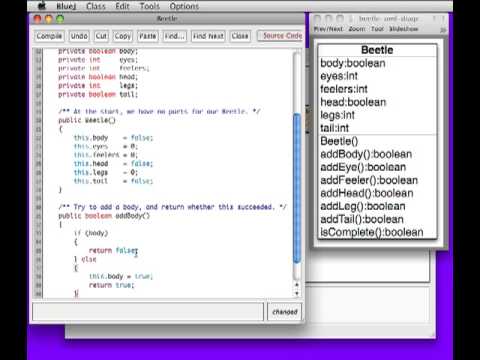Click the Beetle editor window title bar
This screenshot has height=360, width=480.
(167, 19)
